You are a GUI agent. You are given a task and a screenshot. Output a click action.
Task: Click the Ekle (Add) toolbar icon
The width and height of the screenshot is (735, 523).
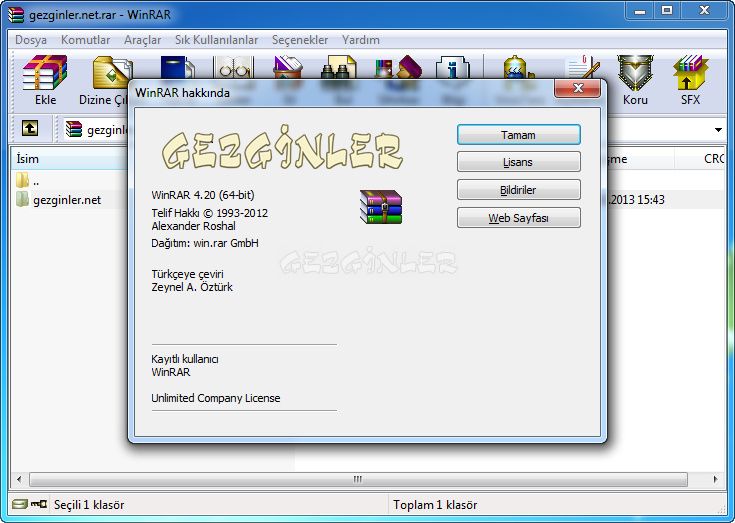click(45, 73)
